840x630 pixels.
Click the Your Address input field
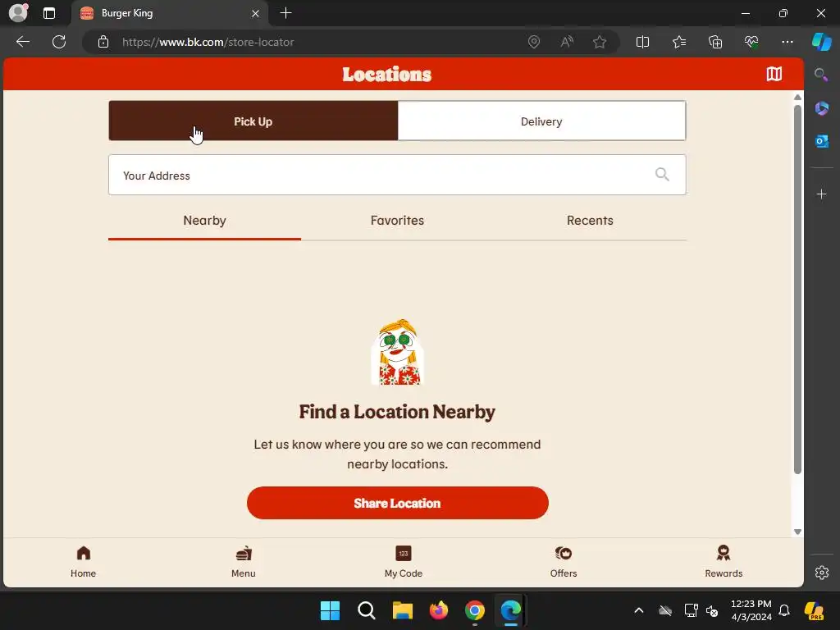click(397, 176)
